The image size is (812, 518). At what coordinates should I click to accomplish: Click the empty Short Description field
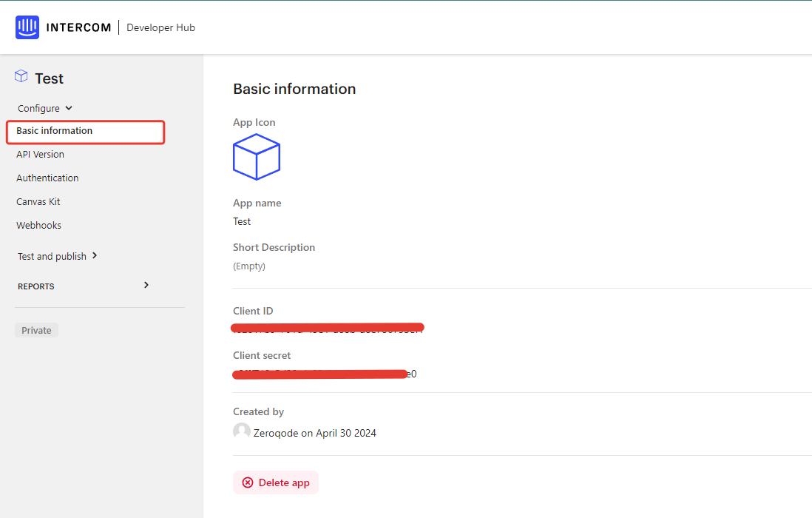pos(249,266)
